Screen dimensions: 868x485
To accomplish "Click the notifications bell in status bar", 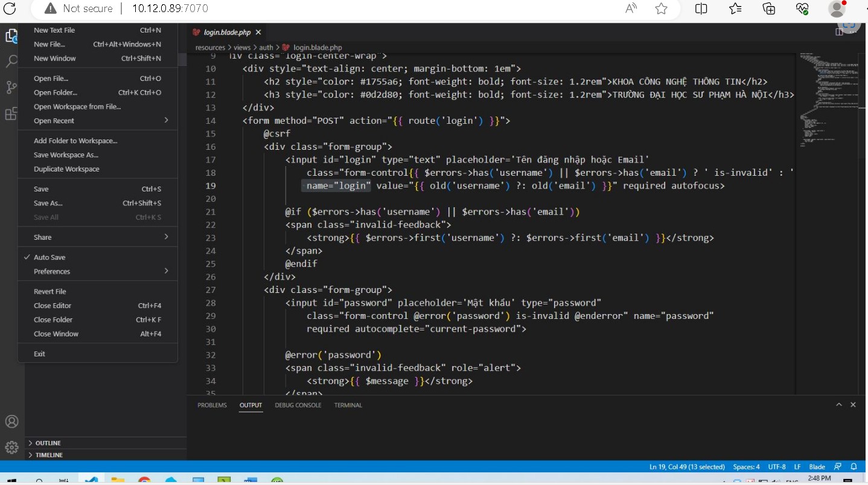I will 854,467.
